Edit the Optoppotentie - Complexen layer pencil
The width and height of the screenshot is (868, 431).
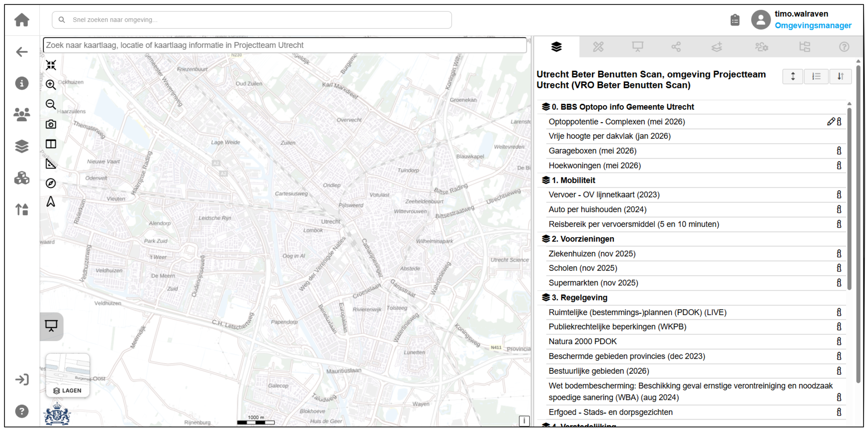(x=831, y=122)
